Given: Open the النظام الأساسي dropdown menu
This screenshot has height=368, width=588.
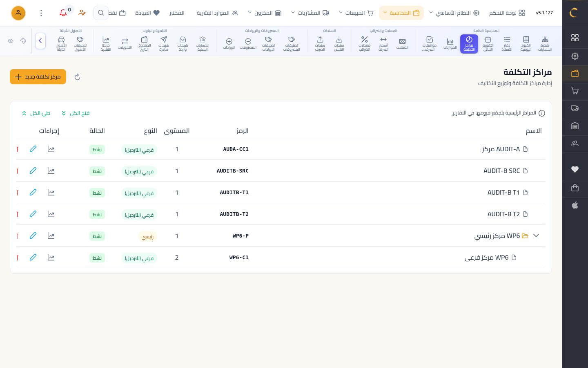Looking at the screenshot, I should coord(454,13).
